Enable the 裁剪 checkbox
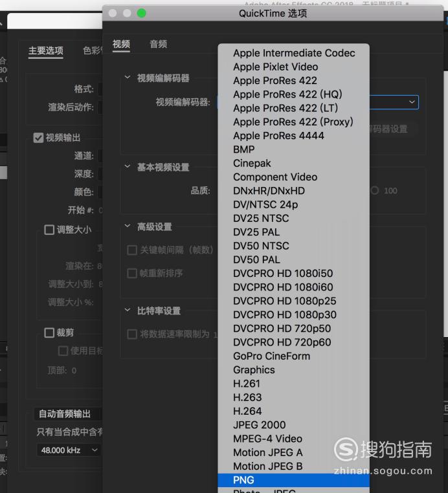This screenshot has width=448, height=493. (49, 333)
